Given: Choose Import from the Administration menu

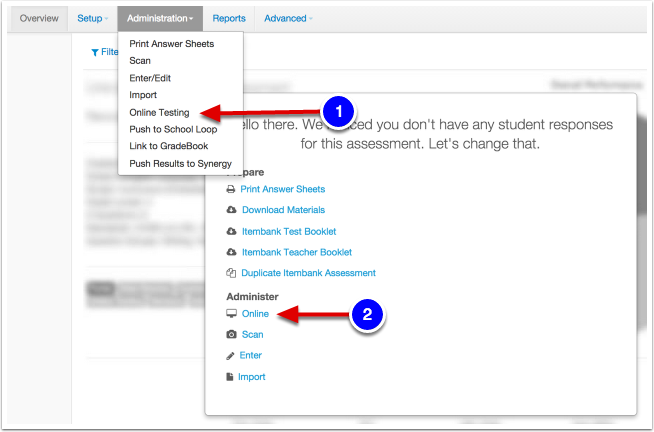Looking at the screenshot, I should pyautogui.click(x=143, y=95).
